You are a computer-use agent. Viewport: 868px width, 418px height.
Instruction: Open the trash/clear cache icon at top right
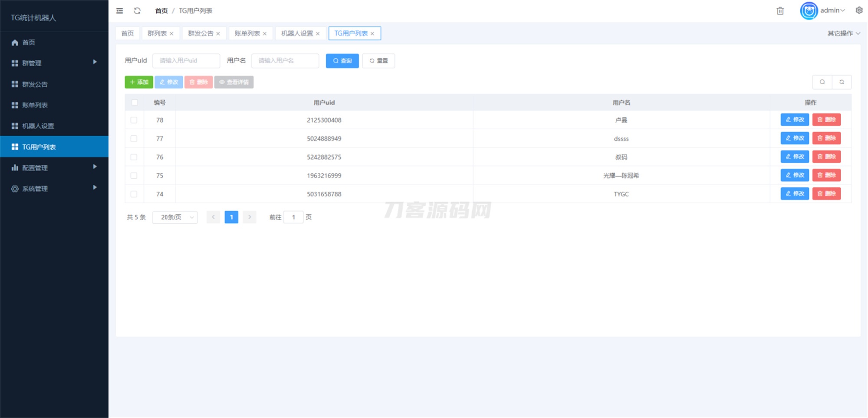pos(780,10)
